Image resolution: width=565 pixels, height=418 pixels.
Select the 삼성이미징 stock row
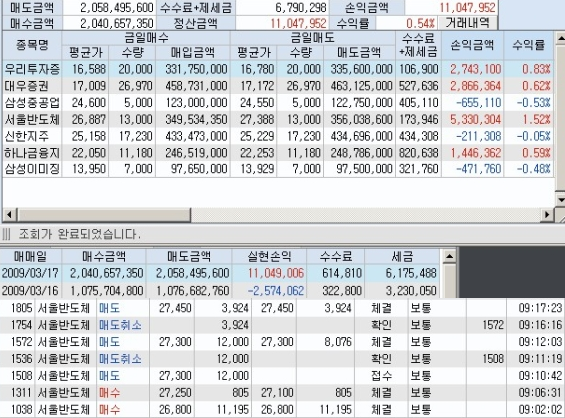tap(278, 169)
